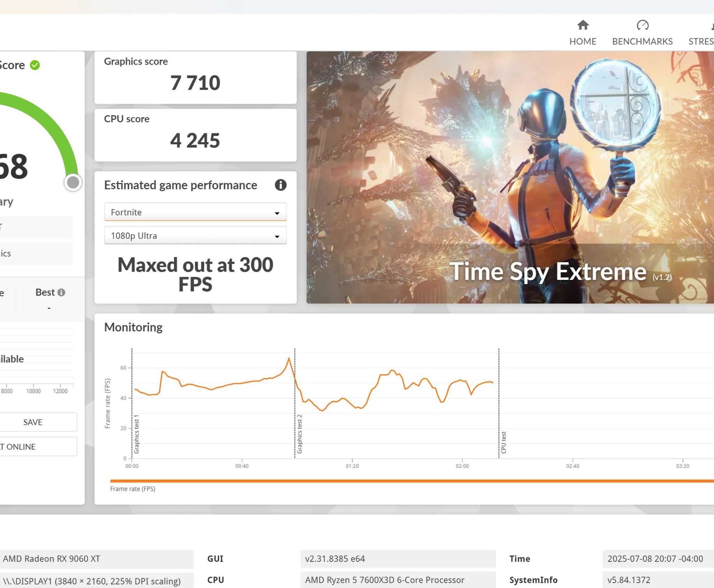Screen dimensions: 714x588
Task: Click the info icon next to Best
Action: (x=61, y=292)
